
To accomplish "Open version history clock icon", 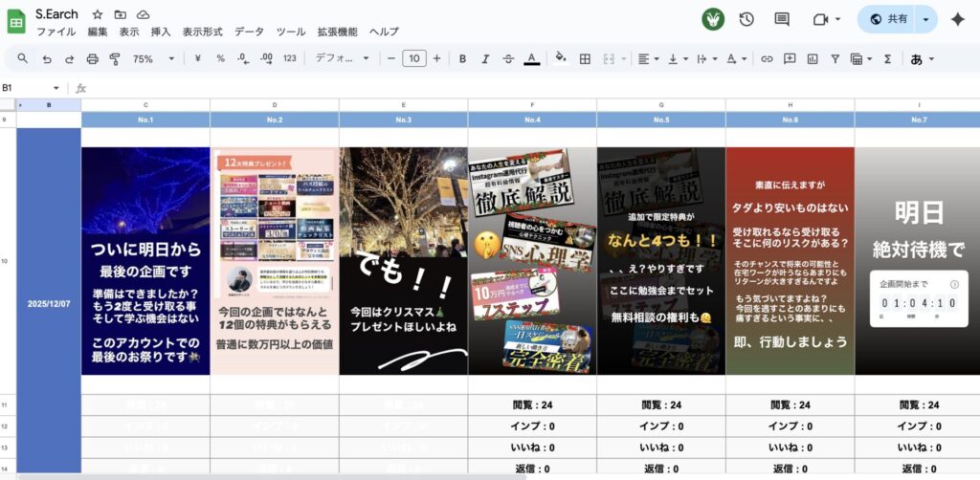I will tap(746, 19).
